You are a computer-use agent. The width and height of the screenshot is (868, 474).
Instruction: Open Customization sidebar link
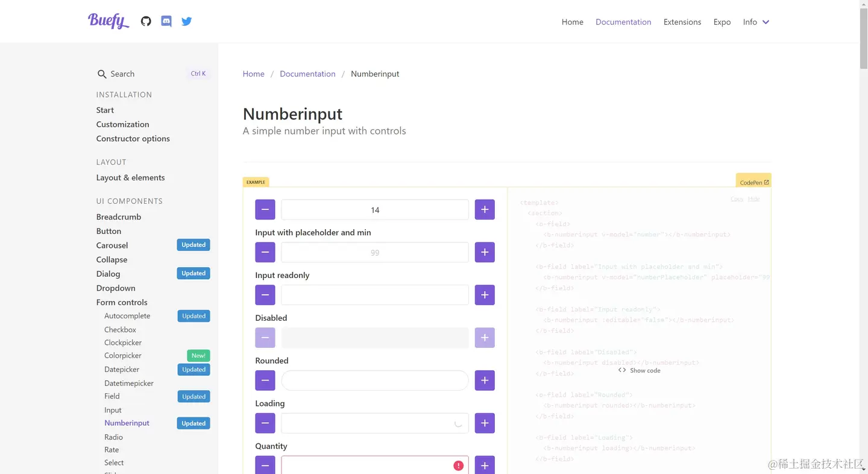(122, 124)
